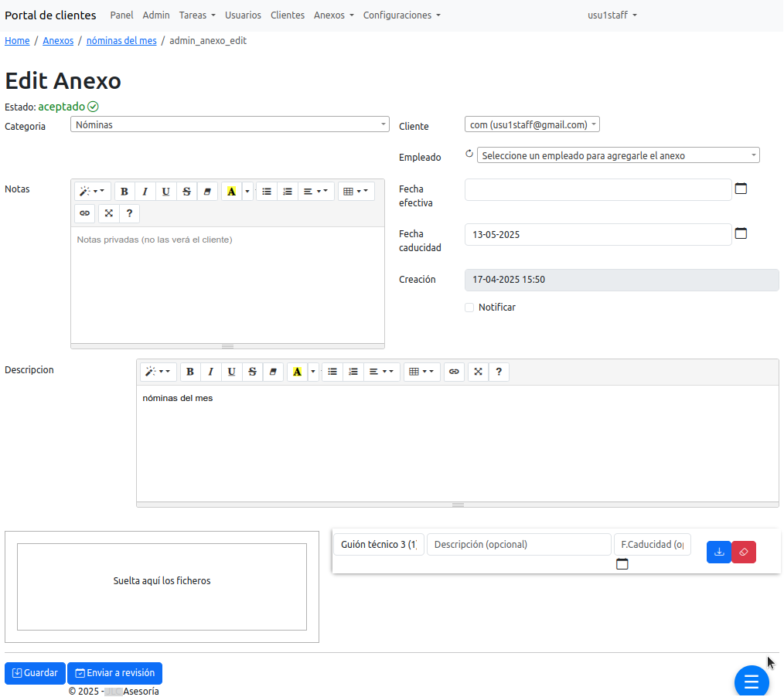Toggle fullscreen in Notes editor
Image resolution: width=784 pixels, height=697 pixels.
(x=108, y=213)
